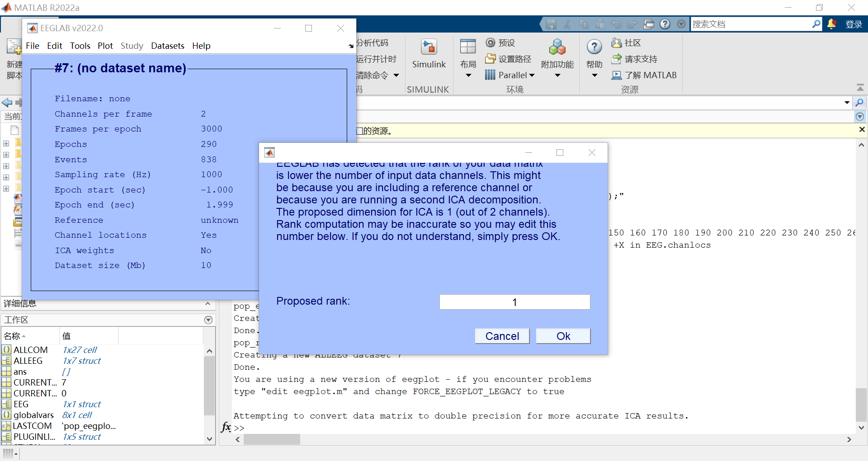
Task: Click Cancel in the rank dialog
Action: 502,336
